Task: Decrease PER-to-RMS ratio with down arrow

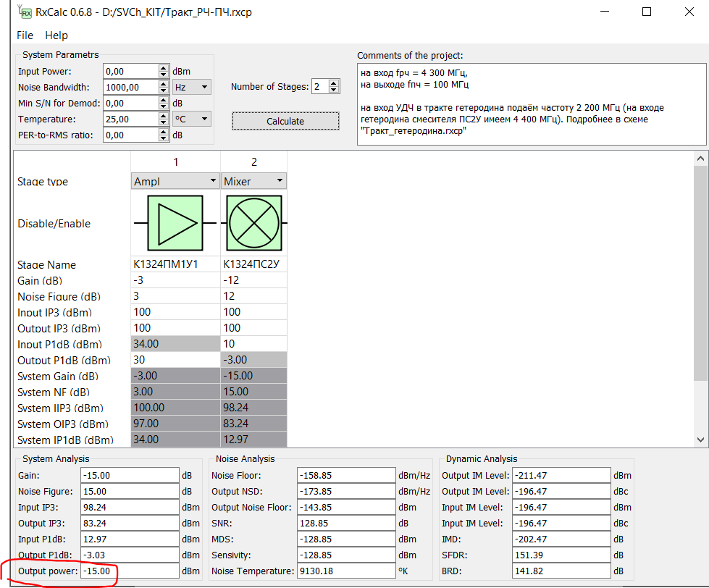Action: (x=164, y=138)
